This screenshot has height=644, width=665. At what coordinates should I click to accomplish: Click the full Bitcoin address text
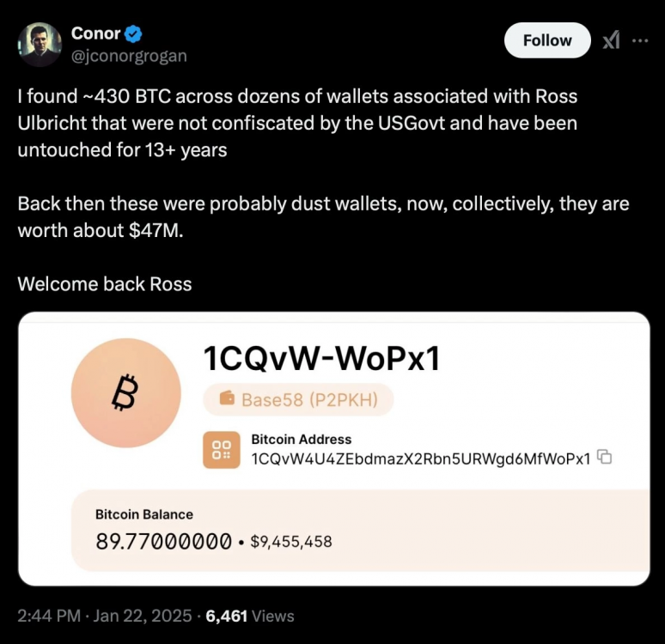(420, 459)
